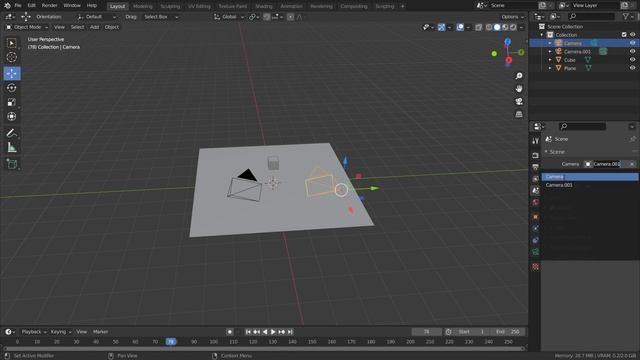Open the Global transform orientation dropdown

[x=229, y=17]
